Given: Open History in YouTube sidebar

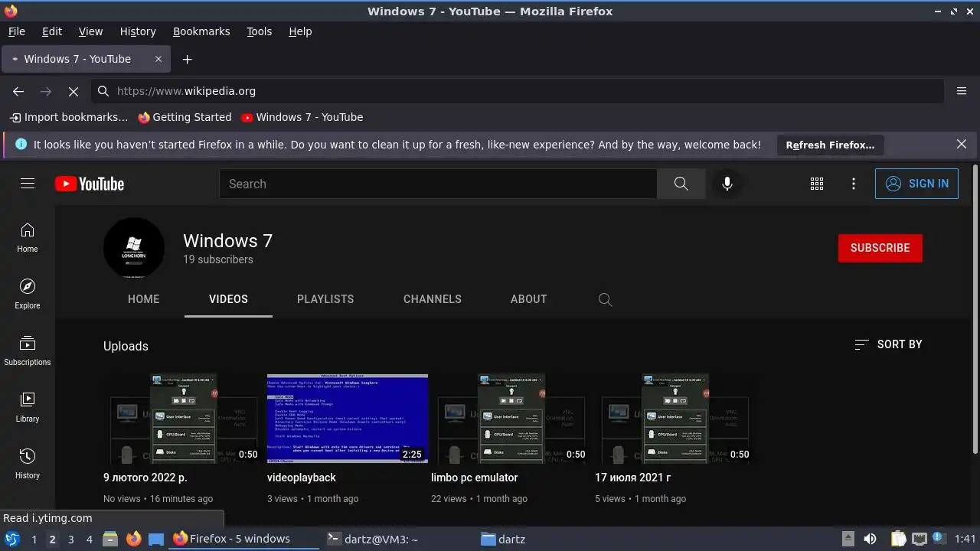Looking at the screenshot, I should (x=28, y=464).
